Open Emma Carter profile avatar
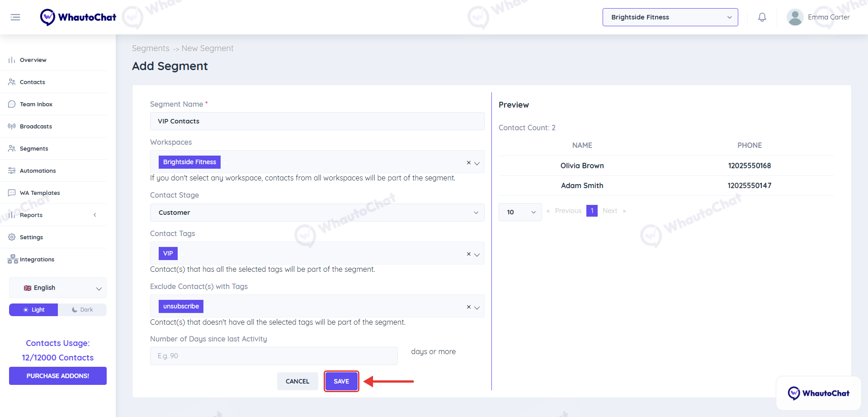This screenshot has height=417, width=868. coord(795,17)
